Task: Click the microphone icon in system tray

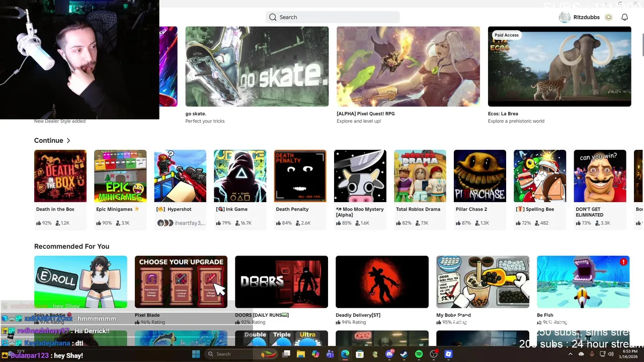Action: 592,354
